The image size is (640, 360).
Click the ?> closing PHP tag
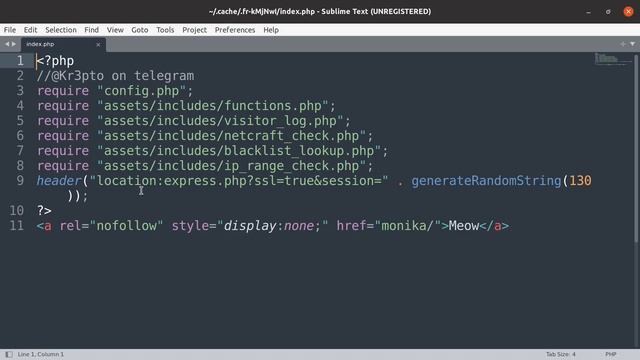[x=44, y=211]
